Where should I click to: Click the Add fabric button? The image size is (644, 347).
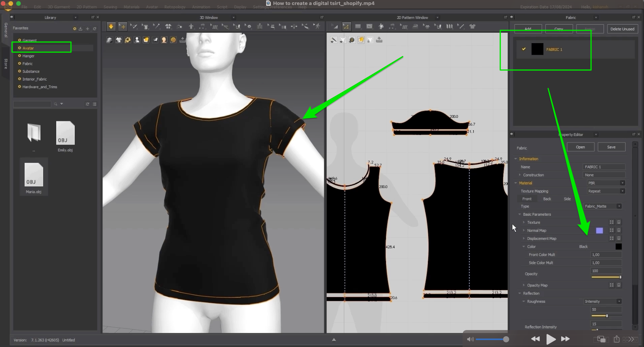point(528,29)
